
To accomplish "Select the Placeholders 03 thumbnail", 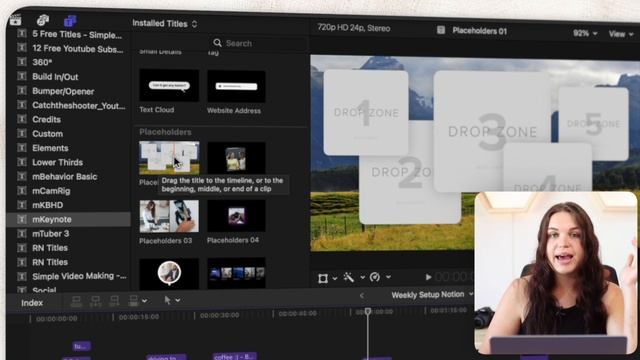I will tap(169, 216).
